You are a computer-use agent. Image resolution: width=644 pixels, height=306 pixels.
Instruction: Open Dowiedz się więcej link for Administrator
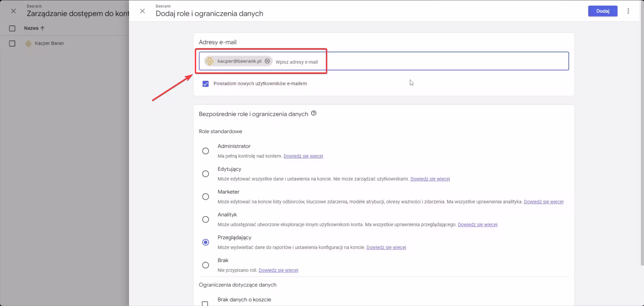coord(303,156)
